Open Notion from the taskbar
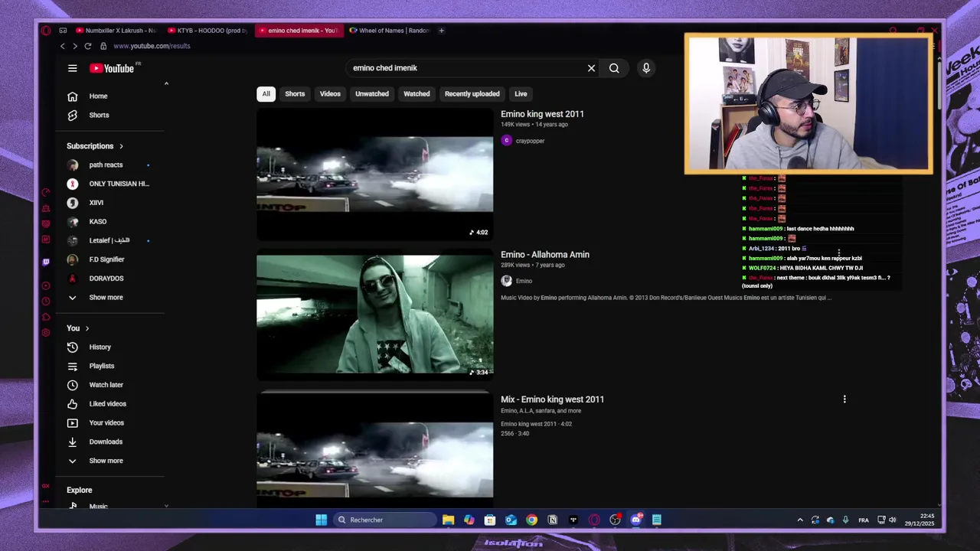Image resolution: width=980 pixels, height=551 pixels. pyautogui.click(x=552, y=520)
